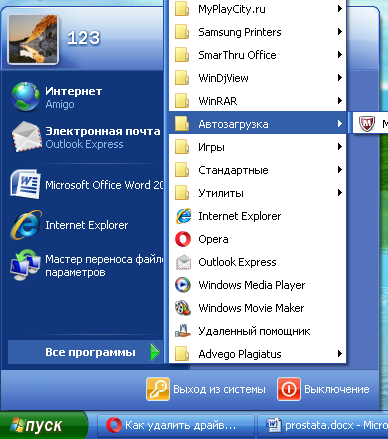
Task: Click Выход из системы label
Action: tap(219, 389)
